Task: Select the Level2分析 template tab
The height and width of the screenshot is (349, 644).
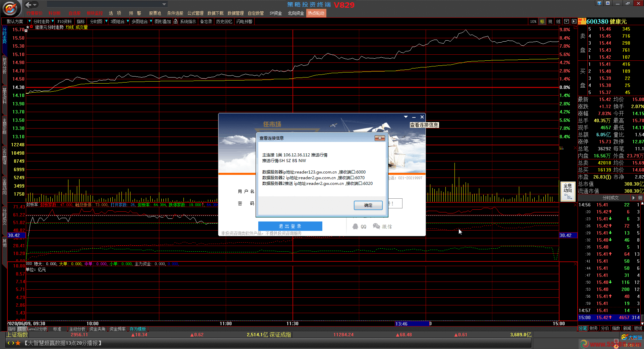Action: tap(37, 329)
